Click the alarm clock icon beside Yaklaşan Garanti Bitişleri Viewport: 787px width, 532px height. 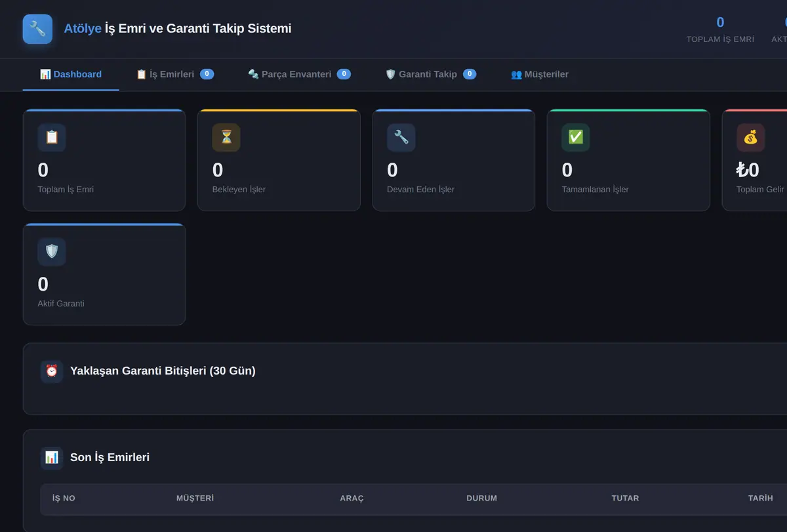tap(52, 371)
